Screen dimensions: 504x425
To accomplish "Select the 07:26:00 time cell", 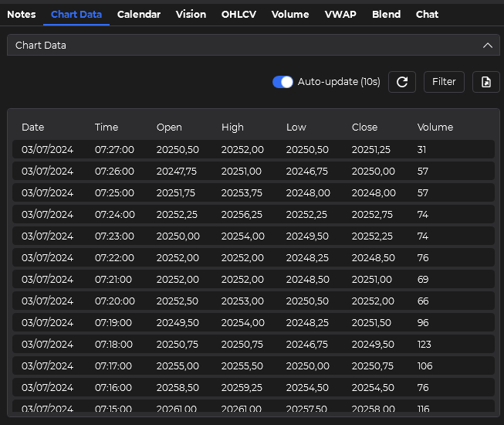I will coord(114,171).
